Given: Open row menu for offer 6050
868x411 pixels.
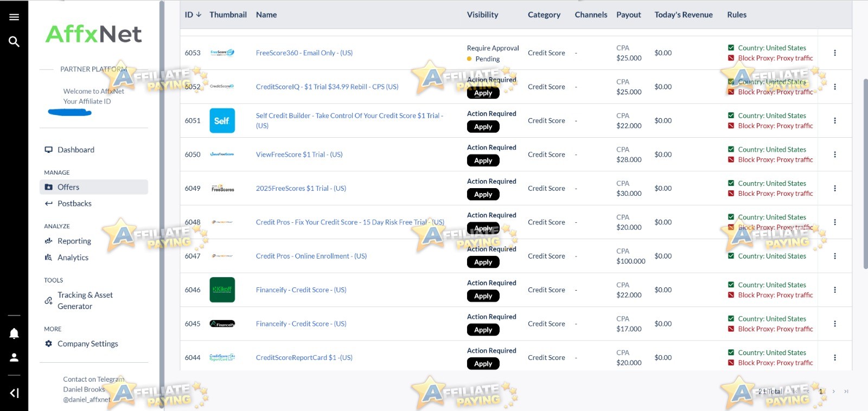Looking at the screenshot, I should click(x=835, y=155).
